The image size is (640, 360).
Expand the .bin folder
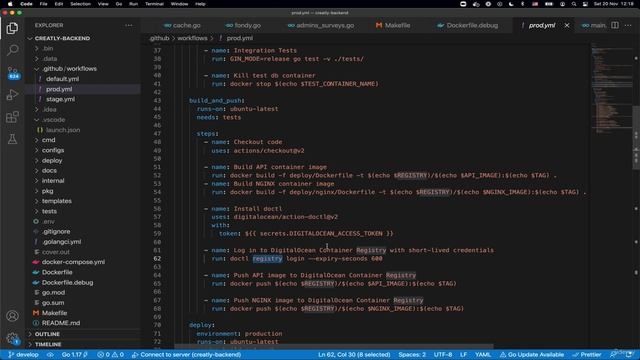pos(48,48)
